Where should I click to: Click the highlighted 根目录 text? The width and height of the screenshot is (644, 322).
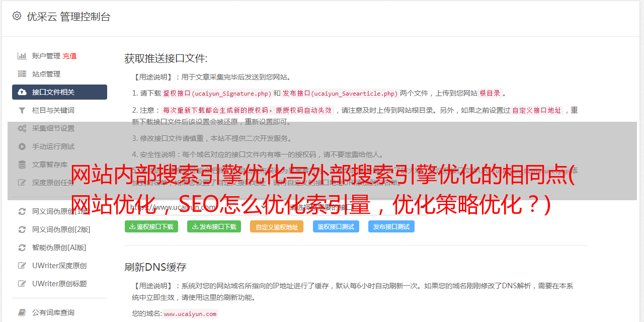pos(490,93)
